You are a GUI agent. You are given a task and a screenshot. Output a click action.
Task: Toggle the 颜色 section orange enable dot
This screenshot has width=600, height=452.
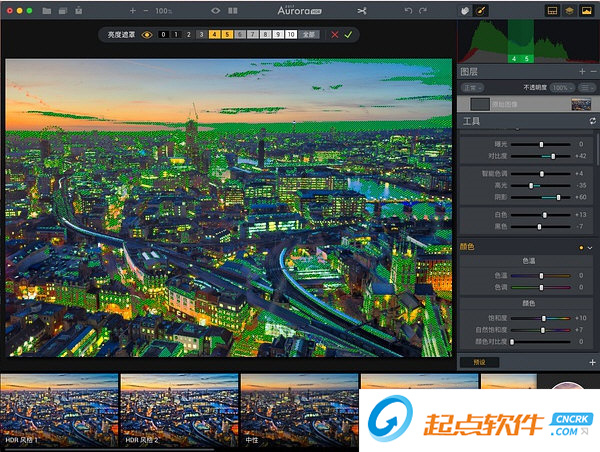click(581, 248)
